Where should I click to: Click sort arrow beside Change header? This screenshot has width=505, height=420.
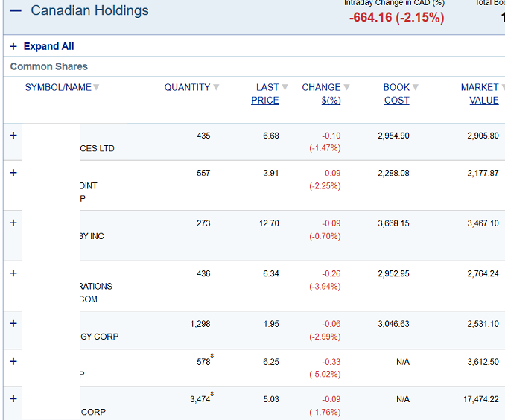pyautogui.click(x=346, y=88)
